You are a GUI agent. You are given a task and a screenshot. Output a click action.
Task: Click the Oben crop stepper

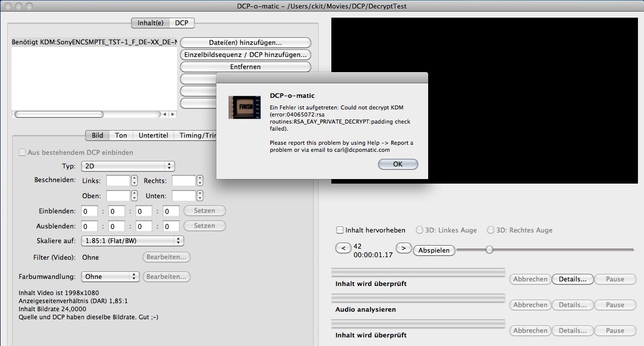pos(134,196)
